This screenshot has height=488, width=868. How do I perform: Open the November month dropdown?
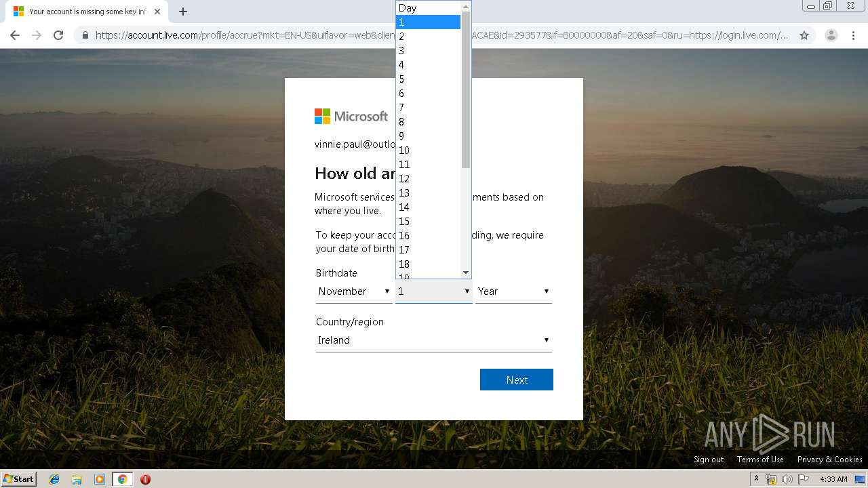(x=353, y=291)
